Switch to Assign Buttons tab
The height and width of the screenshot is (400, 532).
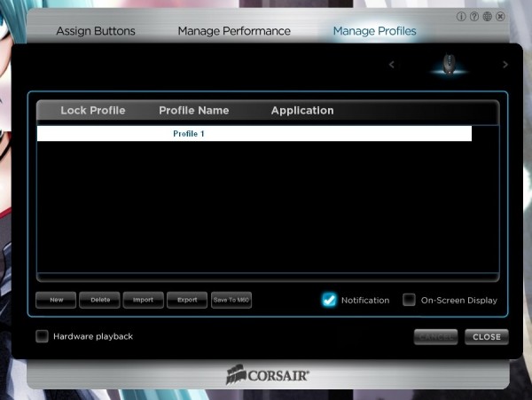[x=96, y=31]
